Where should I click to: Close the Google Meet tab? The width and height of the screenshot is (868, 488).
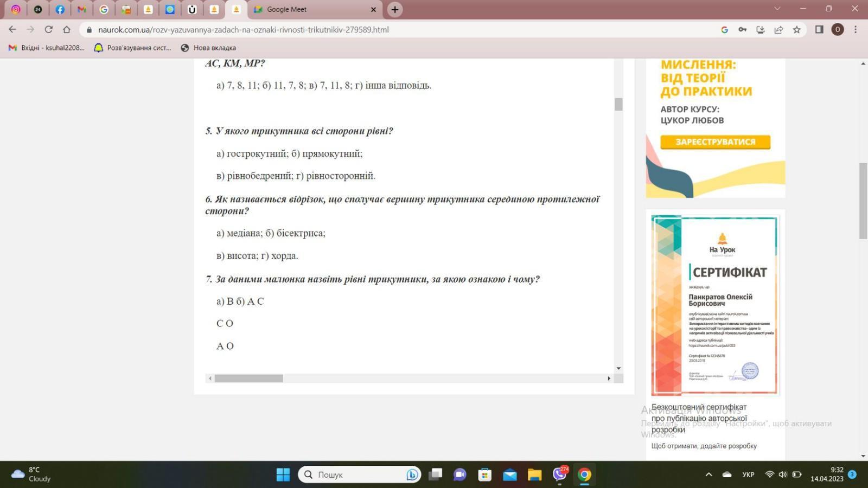click(373, 9)
